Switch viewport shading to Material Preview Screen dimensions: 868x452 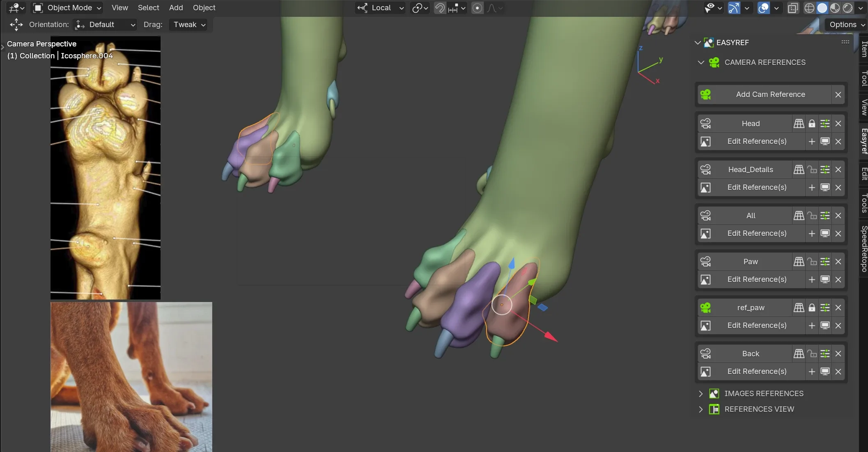(835, 8)
